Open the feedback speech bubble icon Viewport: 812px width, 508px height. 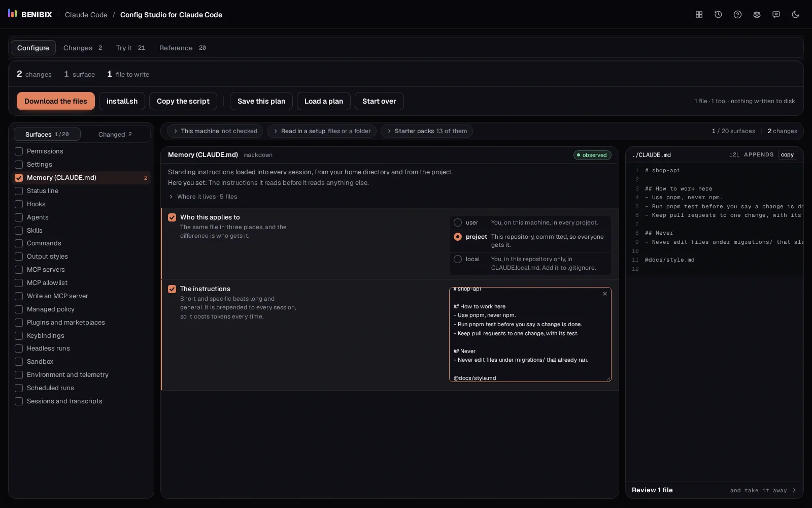776,15
